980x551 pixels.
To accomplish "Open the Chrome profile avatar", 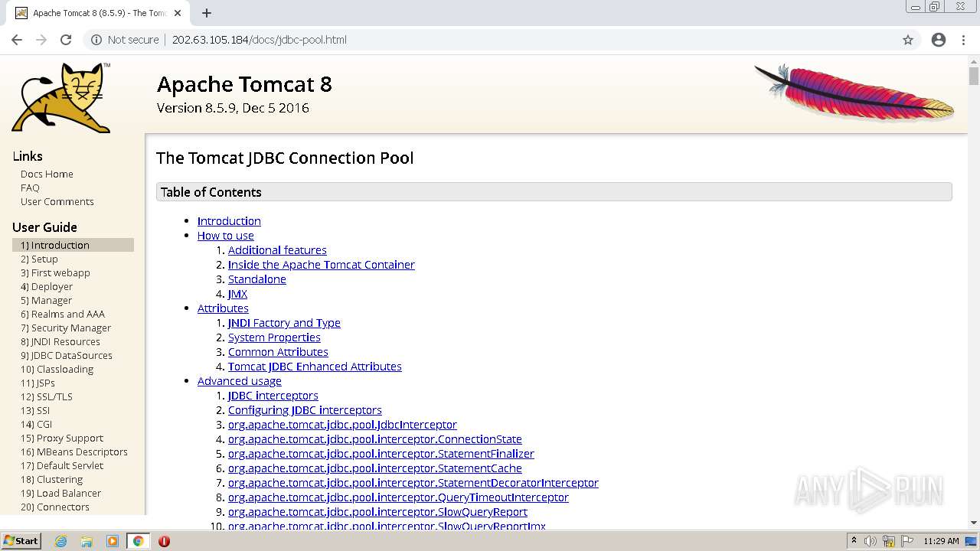I will point(939,40).
